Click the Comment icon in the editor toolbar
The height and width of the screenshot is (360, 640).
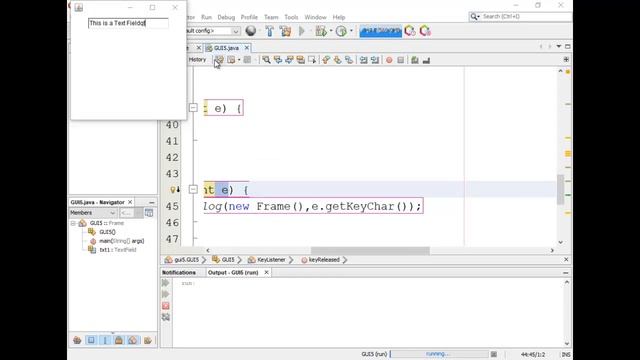pyautogui.click(x=415, y=60)
